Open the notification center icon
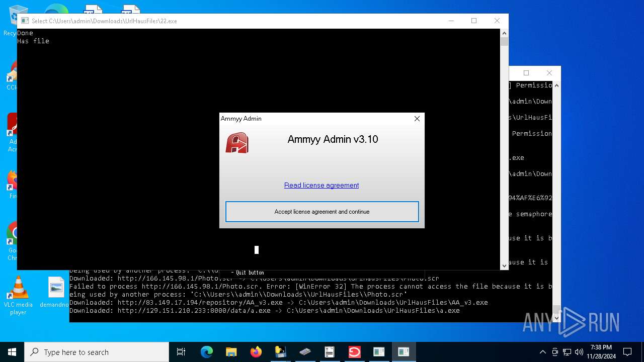 pyautogui.click(x=627, y=352)
